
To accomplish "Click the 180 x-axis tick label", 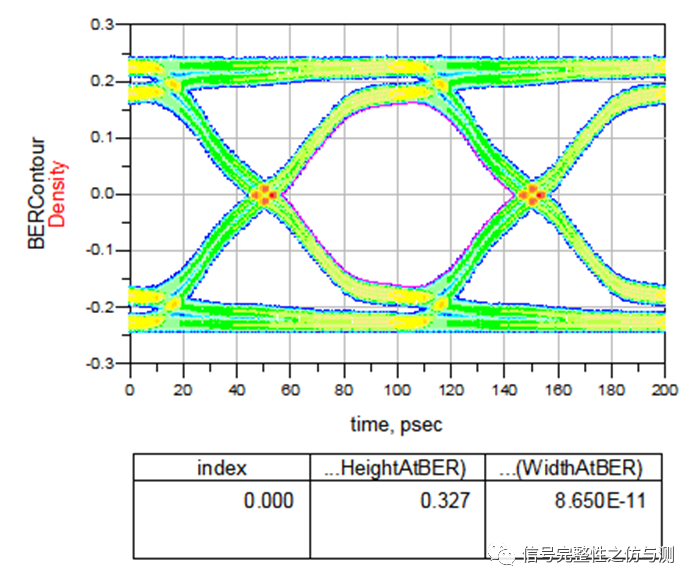I will coord(611,390).
